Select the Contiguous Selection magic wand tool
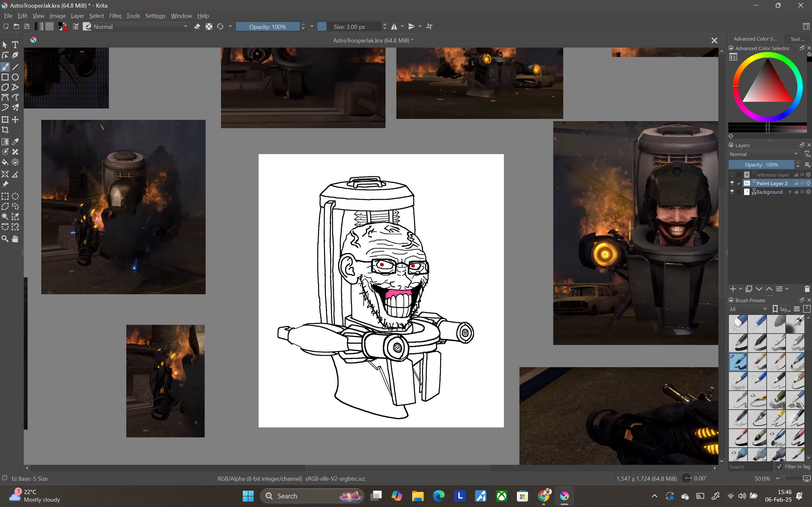 point(5,217)
